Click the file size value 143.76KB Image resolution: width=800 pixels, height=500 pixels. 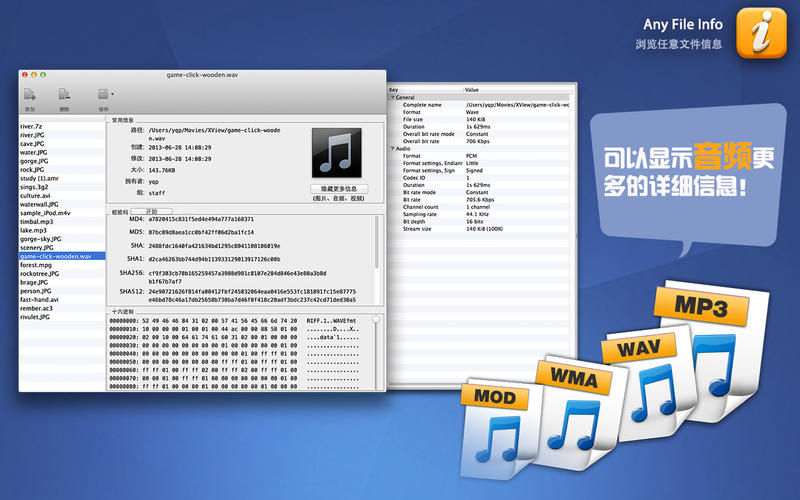[x=162, y=170]
